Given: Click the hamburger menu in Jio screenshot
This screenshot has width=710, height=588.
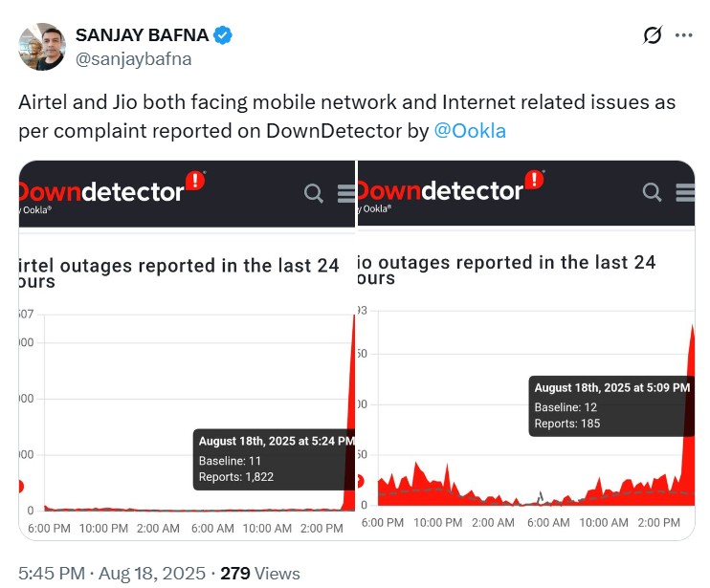Looking at the screenshot, I should point(685,193).
